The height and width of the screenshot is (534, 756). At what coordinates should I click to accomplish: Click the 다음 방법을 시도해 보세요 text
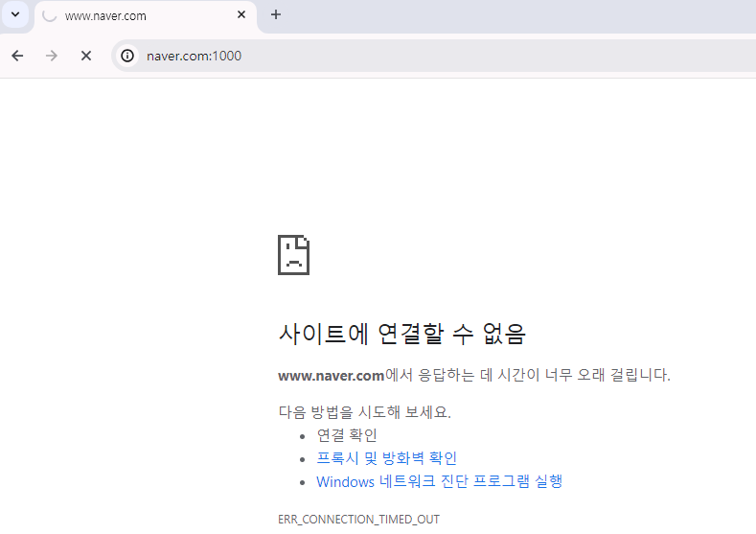point(364,412)
